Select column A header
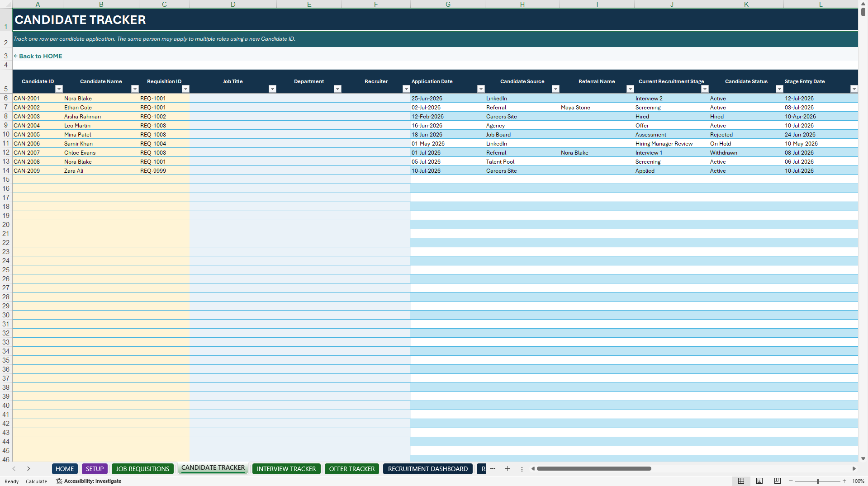Screen dimensions: 868x486 point(38,4)
